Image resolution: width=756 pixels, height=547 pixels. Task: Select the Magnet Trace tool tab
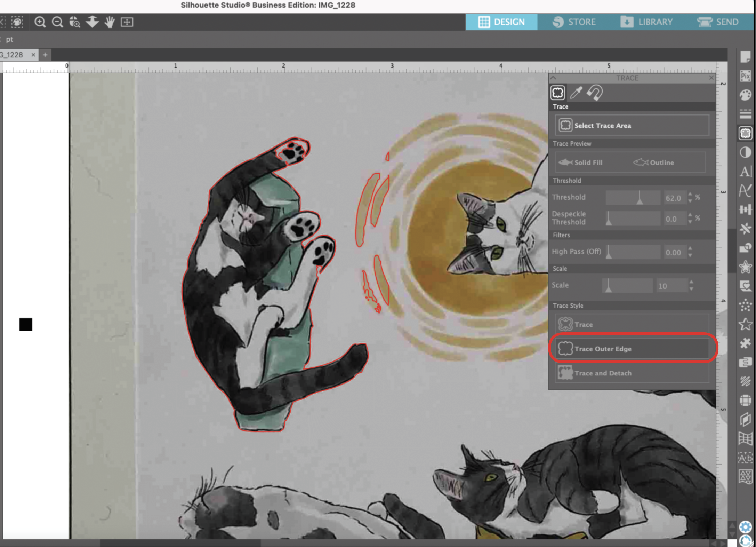tap(595, 93)
